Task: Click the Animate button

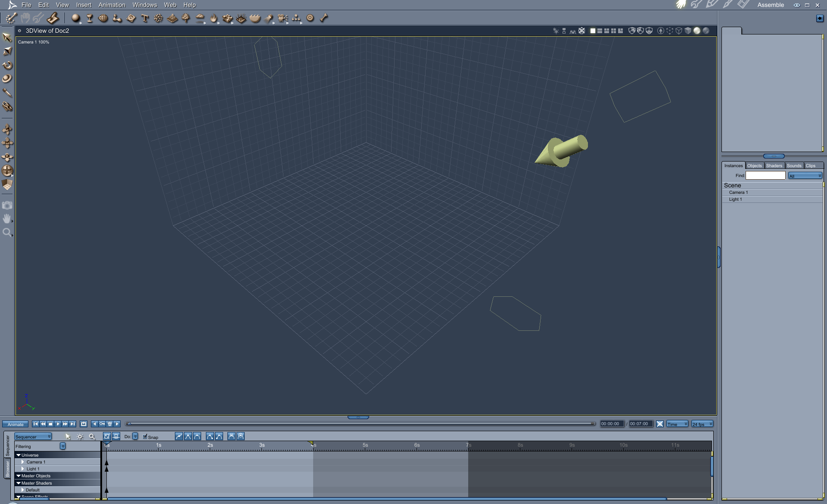Action: (15, 424)
